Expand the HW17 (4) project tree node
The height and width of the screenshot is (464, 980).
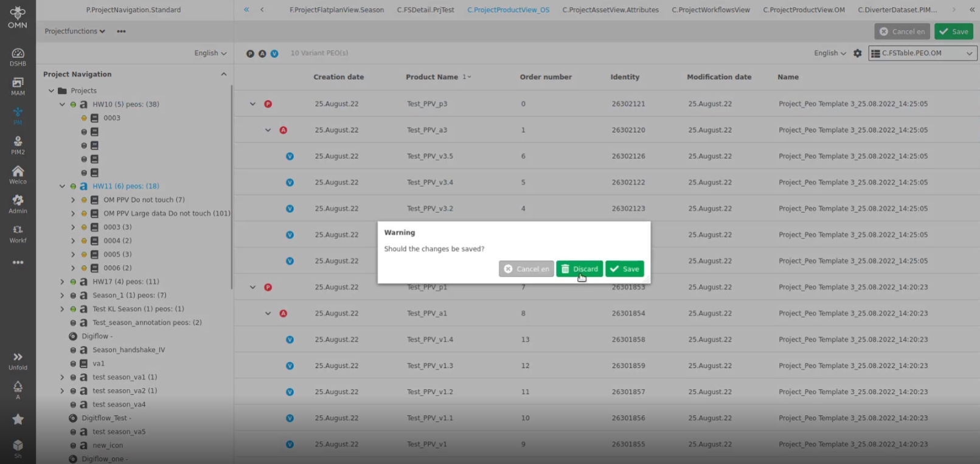(62, 282)
